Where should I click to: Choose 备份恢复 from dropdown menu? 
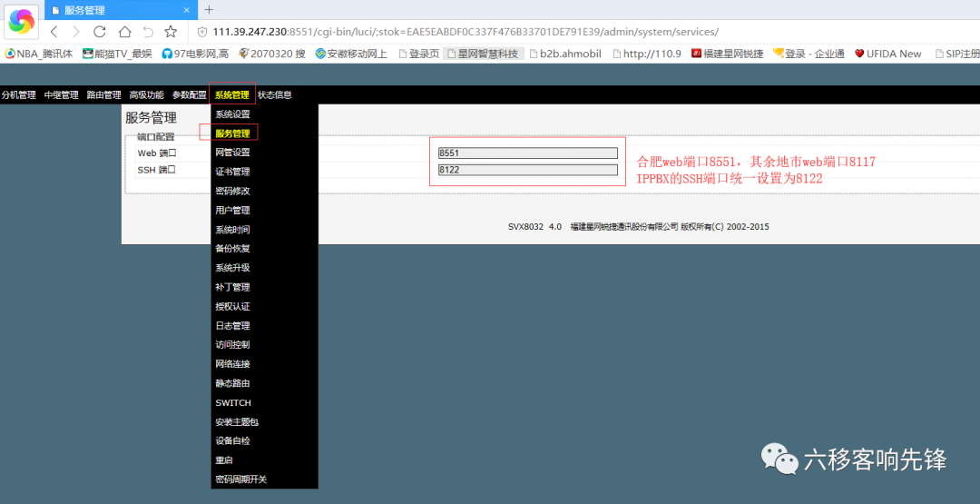tap(232, 248)
